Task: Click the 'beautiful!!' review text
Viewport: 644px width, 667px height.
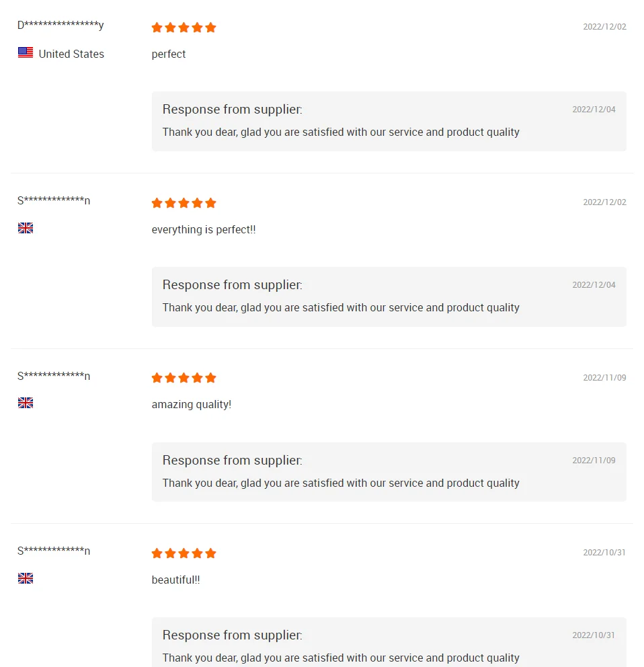Action: point(175,580)
